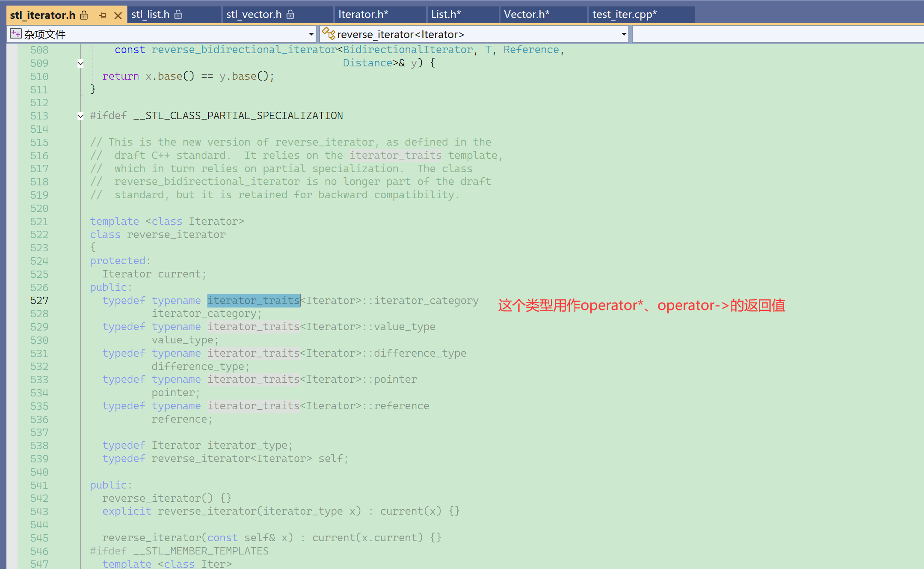Screen dimensions: 924x569
Task: Switch to the test_iter.cpp* tab
Action: coord(624,15)
